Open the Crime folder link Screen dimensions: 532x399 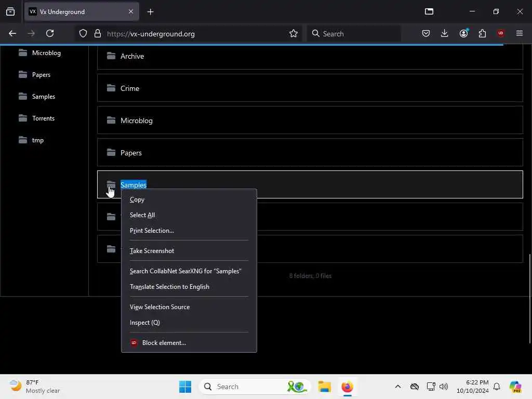point(130,88)
